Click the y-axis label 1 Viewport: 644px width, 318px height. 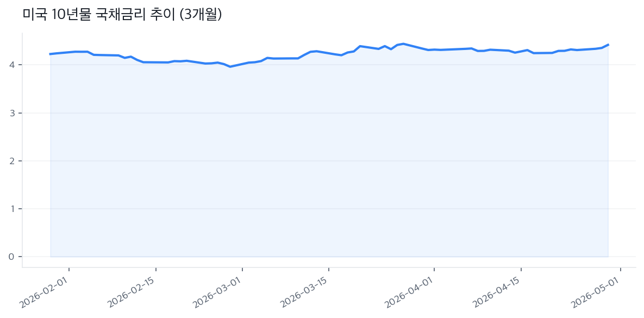[x=11, y=209]
